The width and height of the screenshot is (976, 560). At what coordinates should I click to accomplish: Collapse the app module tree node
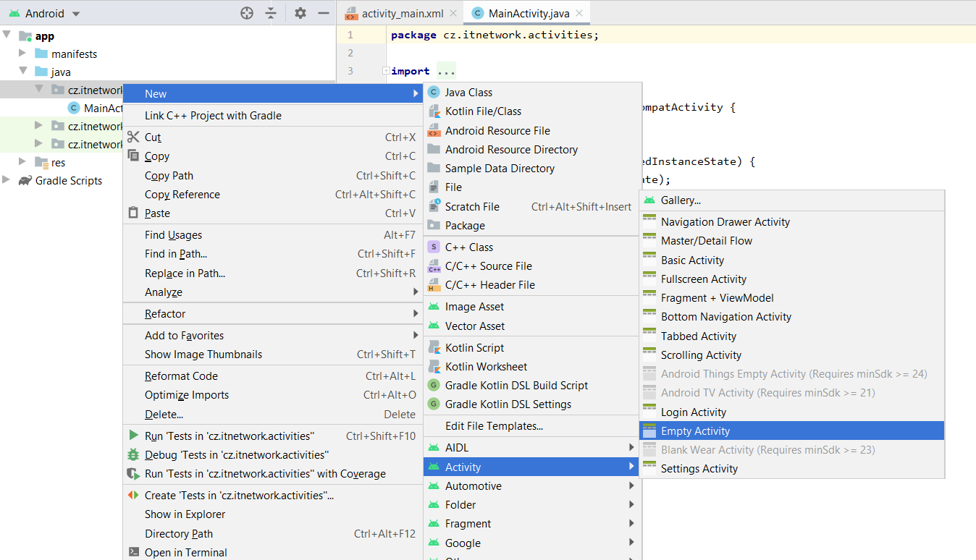(7, 35)
